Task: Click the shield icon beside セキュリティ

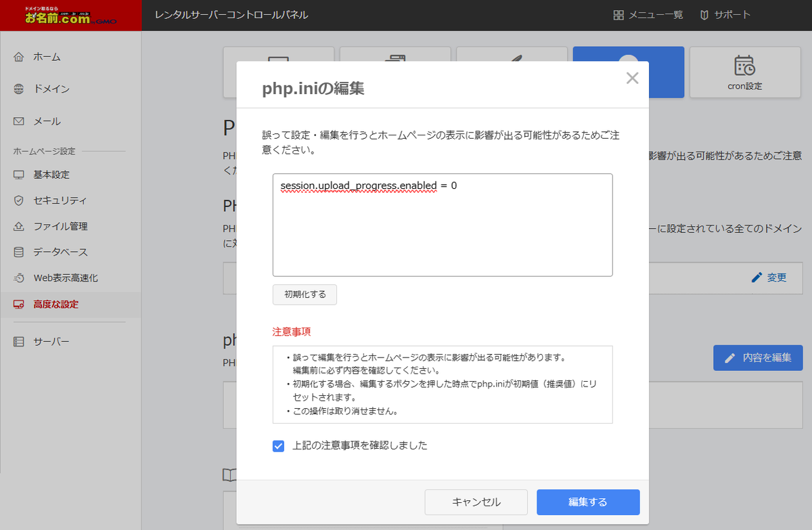Action: pos(19,200)
